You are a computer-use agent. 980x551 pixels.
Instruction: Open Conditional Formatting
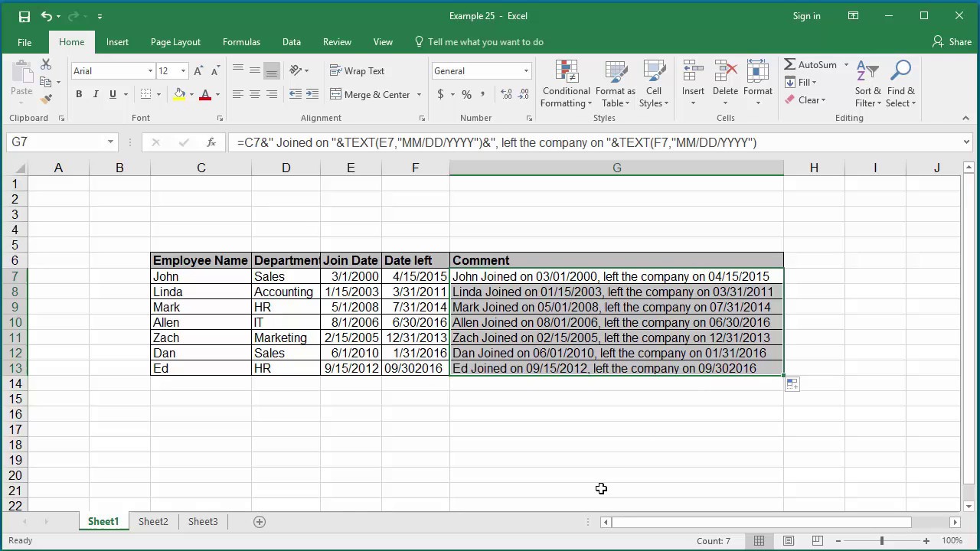[x=566, y=84]
